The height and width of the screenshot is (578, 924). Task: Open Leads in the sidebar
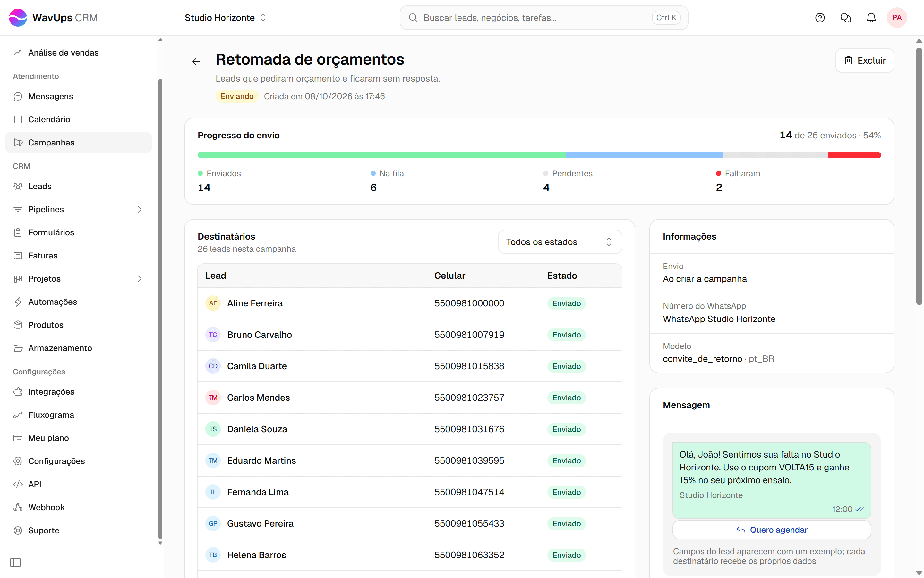(x=79, y=186)
